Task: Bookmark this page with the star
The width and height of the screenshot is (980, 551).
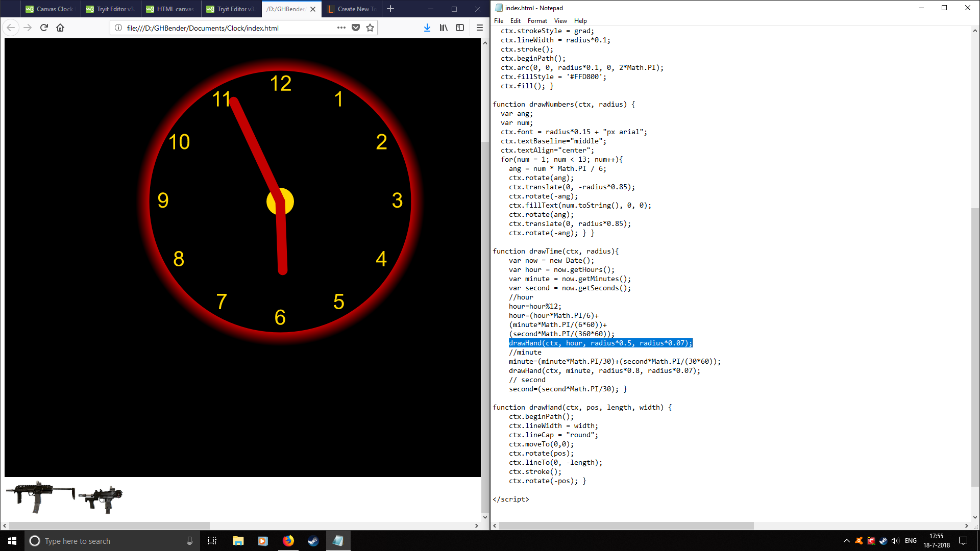Action: (x=370, y=28)
